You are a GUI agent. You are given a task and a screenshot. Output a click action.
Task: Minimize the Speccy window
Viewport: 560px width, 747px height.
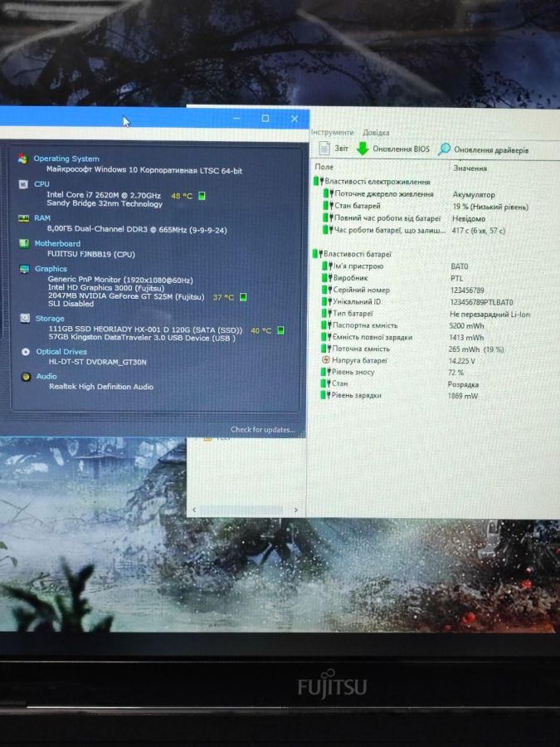click(236, 118)
